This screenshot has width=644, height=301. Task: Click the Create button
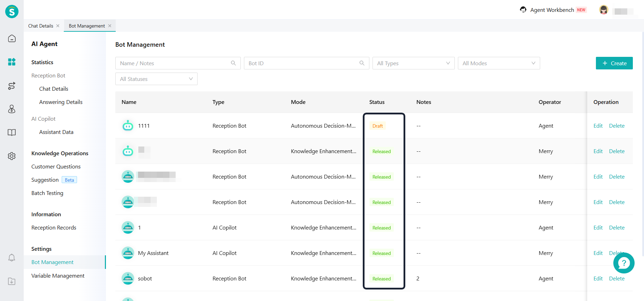(614, 63)
